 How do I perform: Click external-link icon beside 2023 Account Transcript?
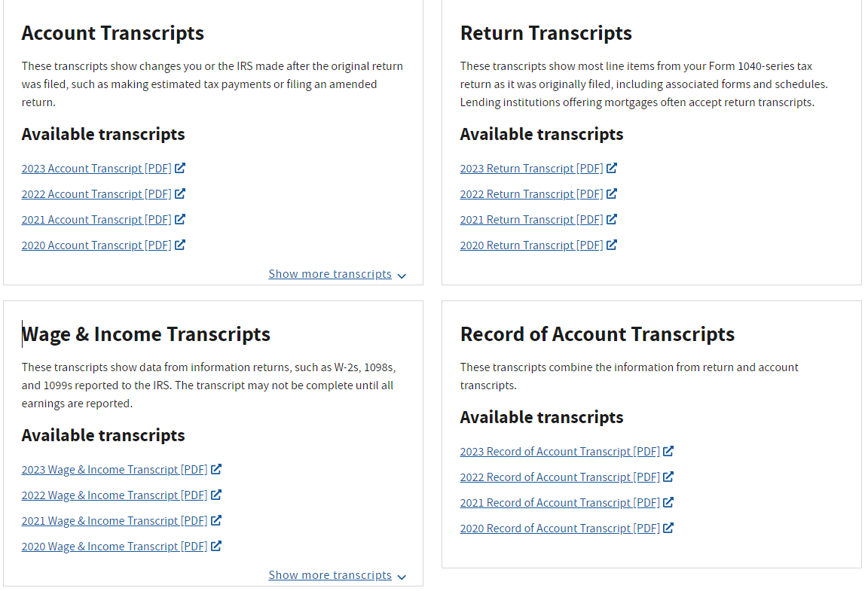click(180, 168)
